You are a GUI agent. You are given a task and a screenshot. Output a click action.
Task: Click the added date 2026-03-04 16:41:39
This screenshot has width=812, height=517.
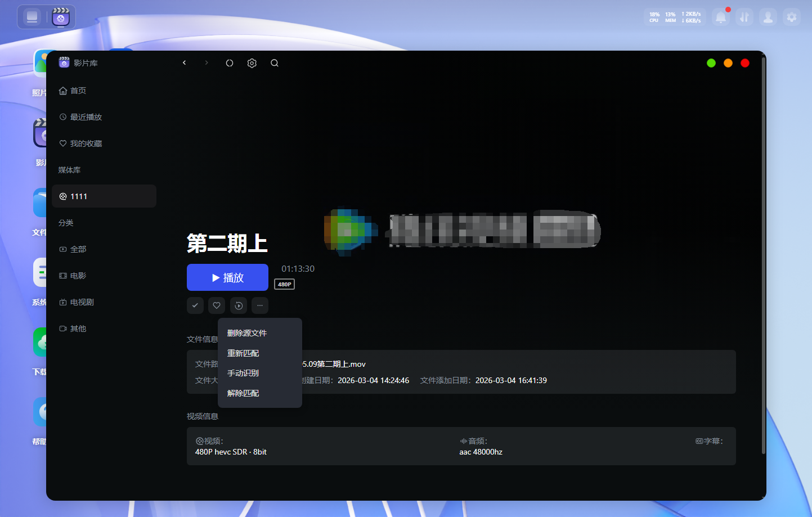pyautogui.click(x=511, y=380)
